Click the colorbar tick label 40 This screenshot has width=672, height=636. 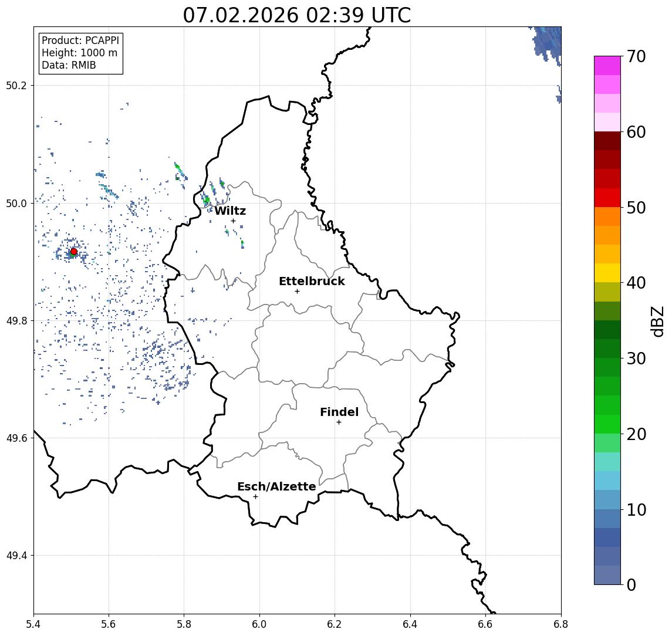point(636,283)
